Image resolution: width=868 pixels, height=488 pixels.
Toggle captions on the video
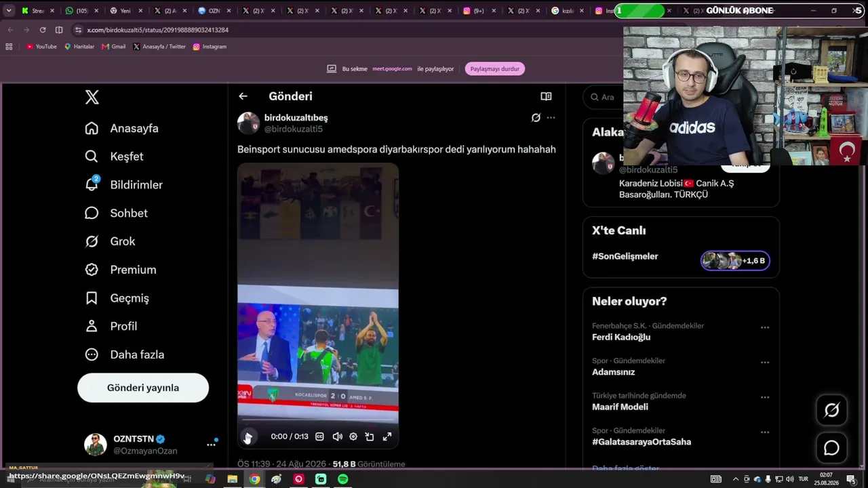(319, 437)
